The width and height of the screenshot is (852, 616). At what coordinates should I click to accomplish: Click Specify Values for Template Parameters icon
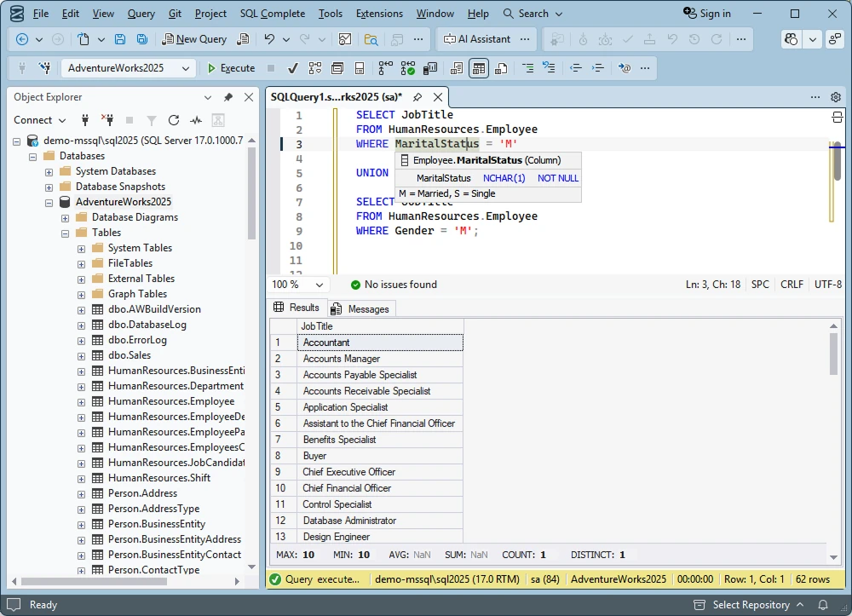[625, 68]
